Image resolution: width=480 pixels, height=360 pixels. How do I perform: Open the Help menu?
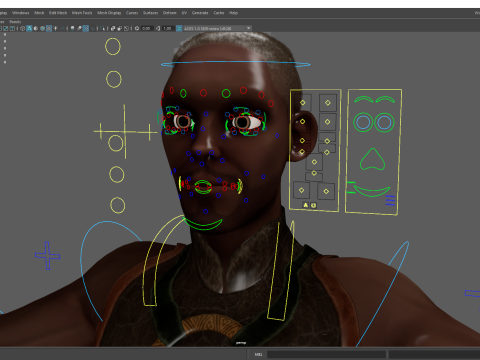233,13
